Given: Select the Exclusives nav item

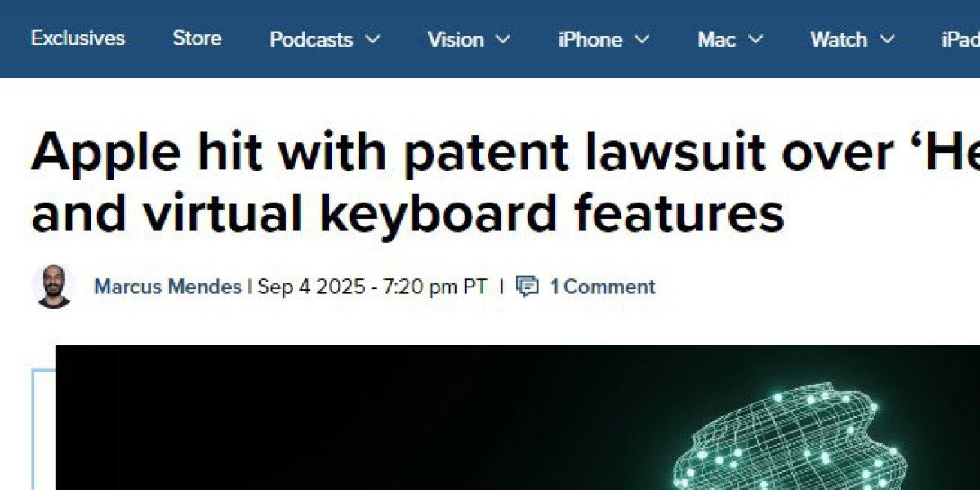Looking at the screenshot, I should 78,38.
